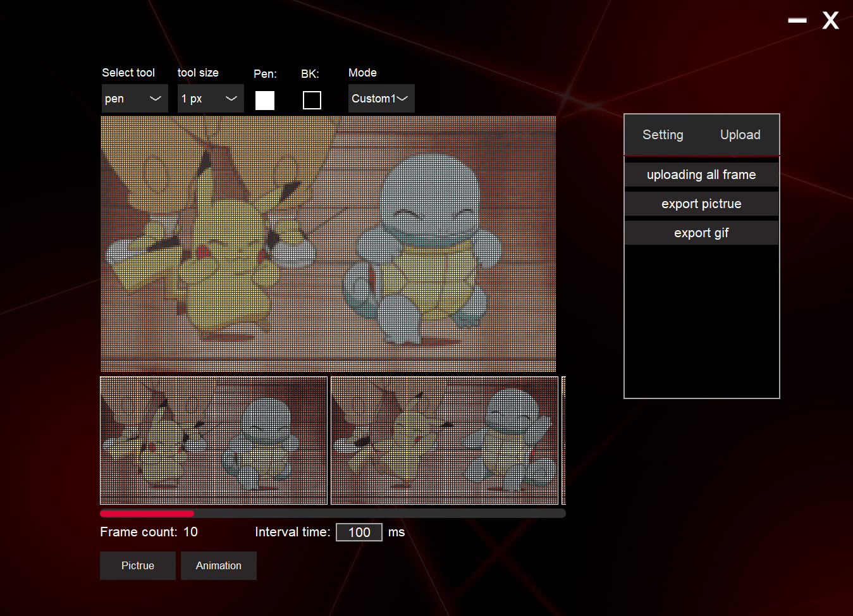The height and width of the screenshot is (616, 853).
Task: Click the Animation button
Action: point(219,565)
